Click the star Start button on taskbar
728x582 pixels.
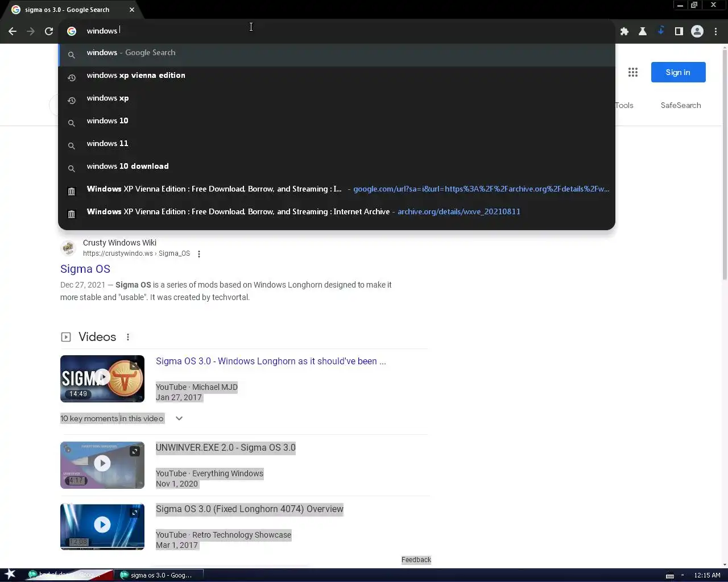click(10, 575)
